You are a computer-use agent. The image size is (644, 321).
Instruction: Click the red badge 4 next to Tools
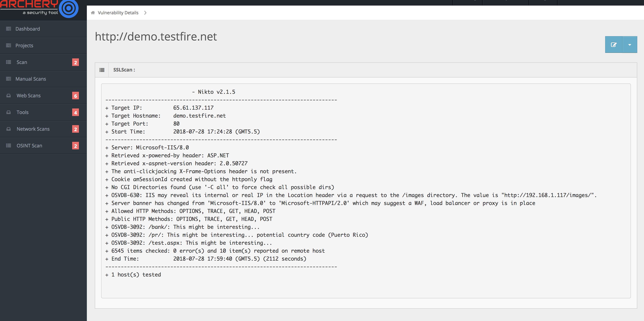(76, 112)
